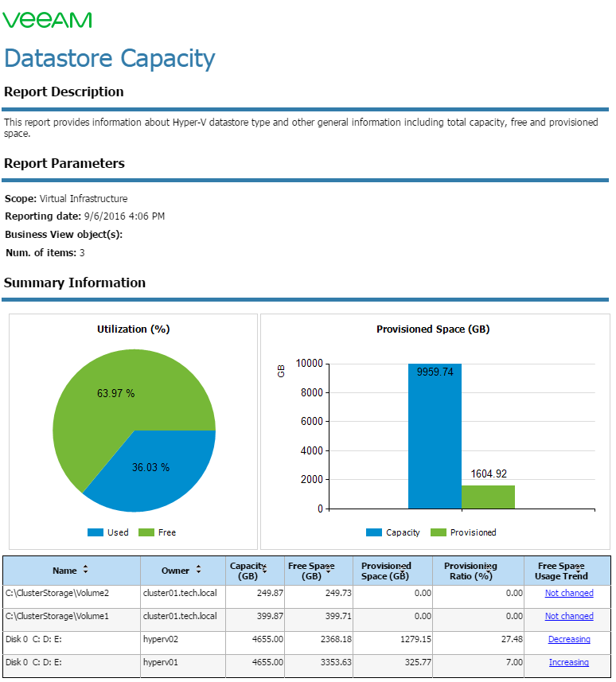The image size is (616, 682).
Task: Sort by Provisioned Space (GB) column arrows
Action: (x=403, y=569)
